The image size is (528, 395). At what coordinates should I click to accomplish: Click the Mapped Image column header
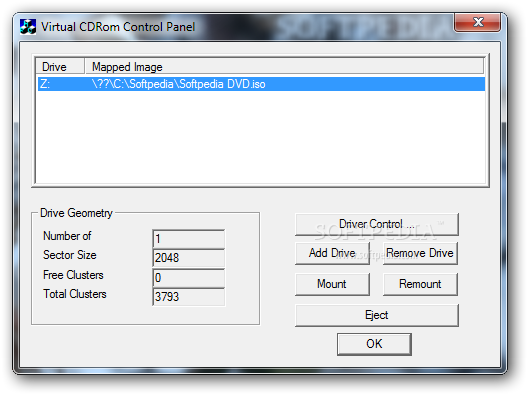click(x=285, y=67)
